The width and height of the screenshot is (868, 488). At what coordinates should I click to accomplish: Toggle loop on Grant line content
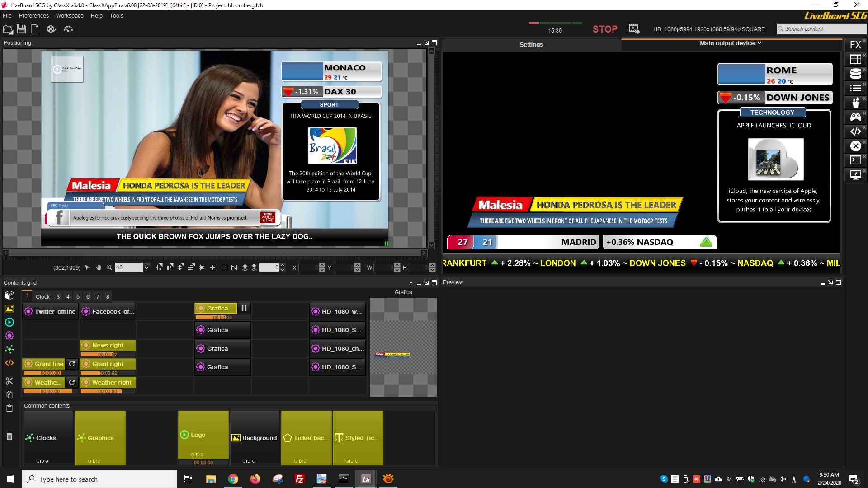point(71,364)
